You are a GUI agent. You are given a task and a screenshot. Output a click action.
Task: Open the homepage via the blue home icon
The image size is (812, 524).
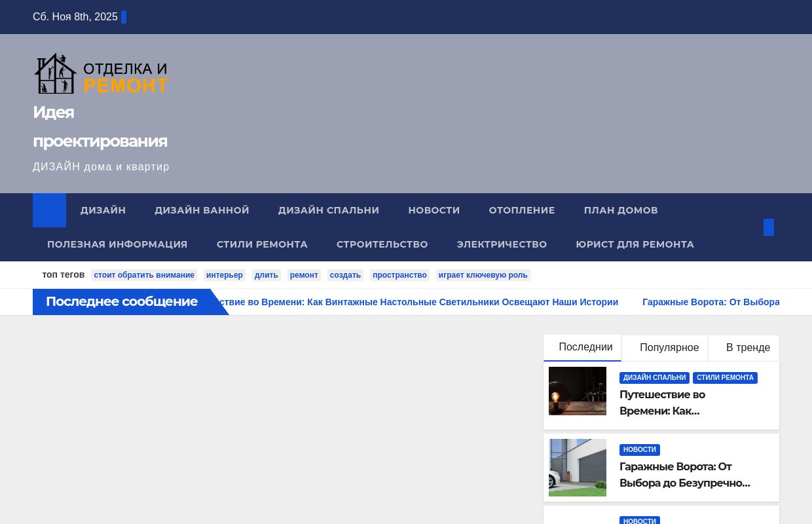(x=49, y=210)
